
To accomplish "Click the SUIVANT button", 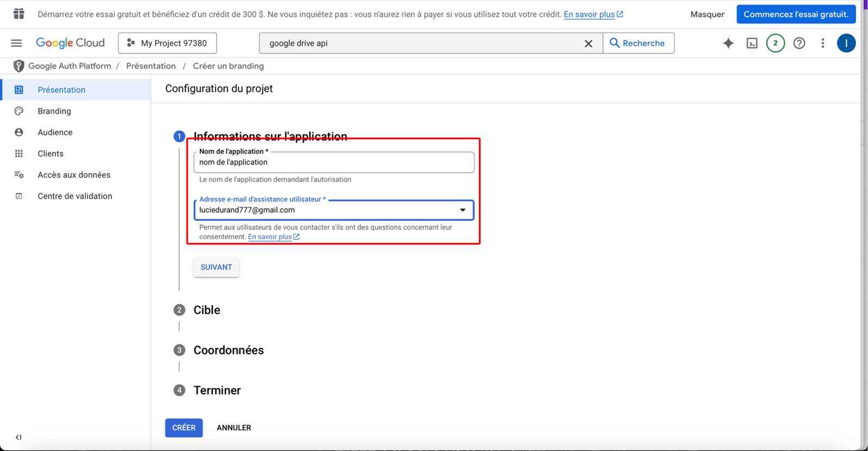I will coord(216,267).
